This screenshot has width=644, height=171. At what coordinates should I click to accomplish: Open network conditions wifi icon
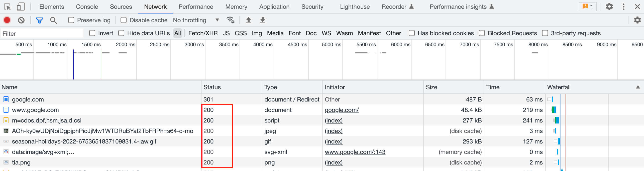(230, 20)
